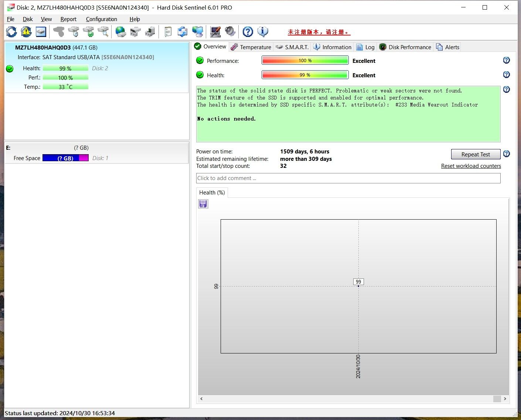Click Reset workload counters link

471,166
